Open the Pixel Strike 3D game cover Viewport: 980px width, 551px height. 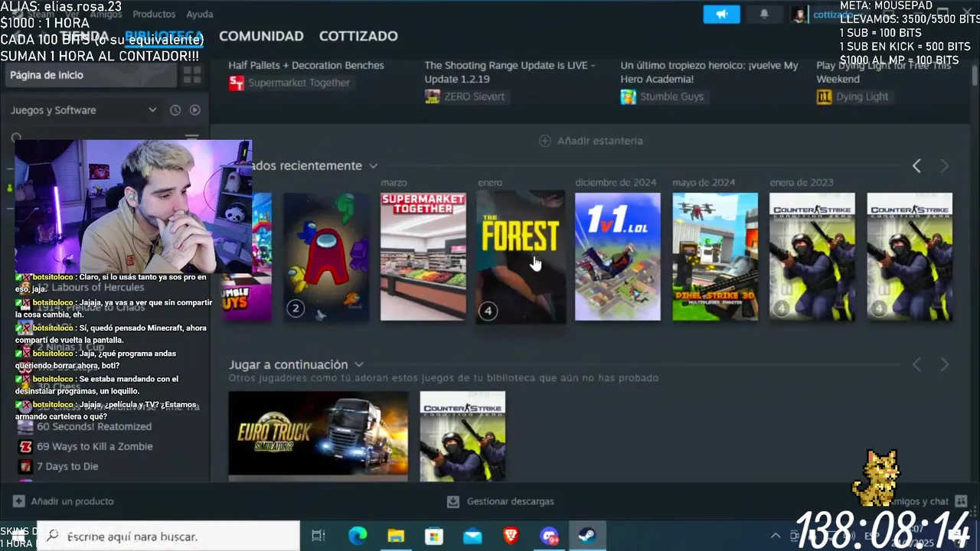tap(715, 257)
